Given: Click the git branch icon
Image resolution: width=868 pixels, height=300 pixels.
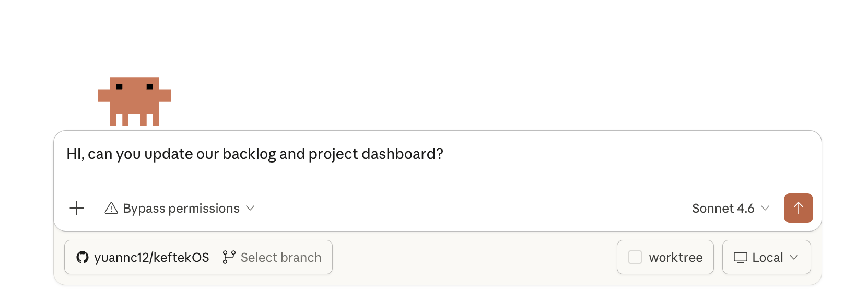Looking at the screenshot, I should [x=229, y=257].
